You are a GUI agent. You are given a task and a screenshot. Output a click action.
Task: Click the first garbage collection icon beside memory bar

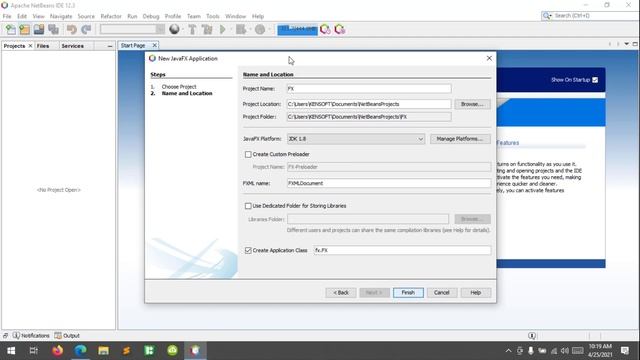click(325, 29)
